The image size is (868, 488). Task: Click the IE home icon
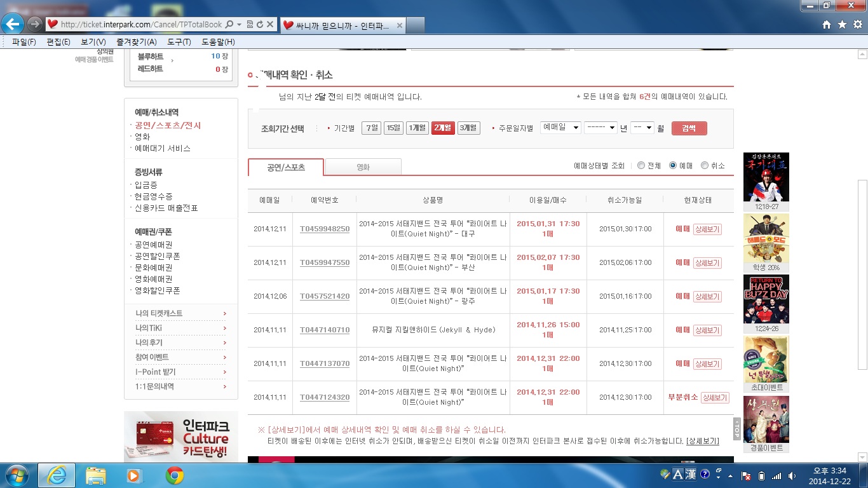click(x=826, y=24)
